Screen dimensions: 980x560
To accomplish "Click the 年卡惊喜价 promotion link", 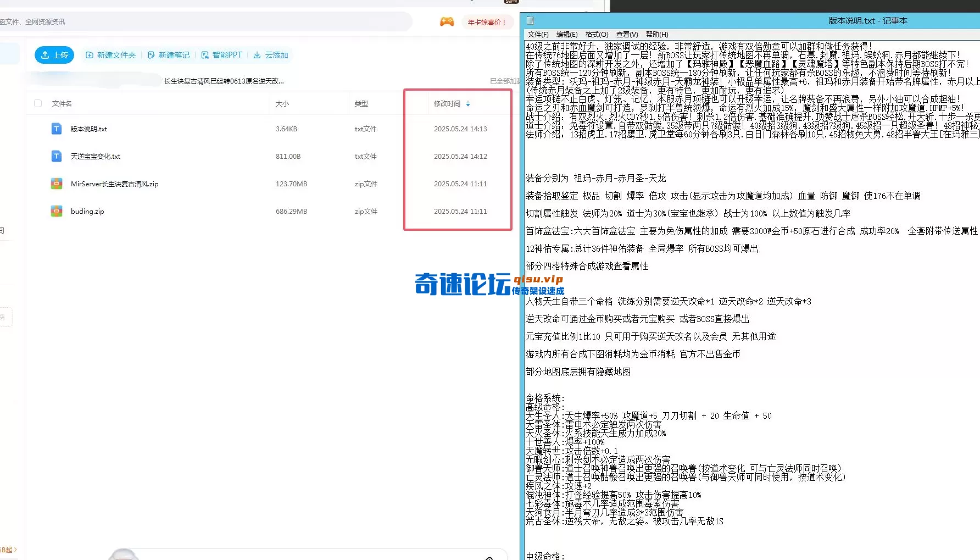I will click(x=488, y=22).
